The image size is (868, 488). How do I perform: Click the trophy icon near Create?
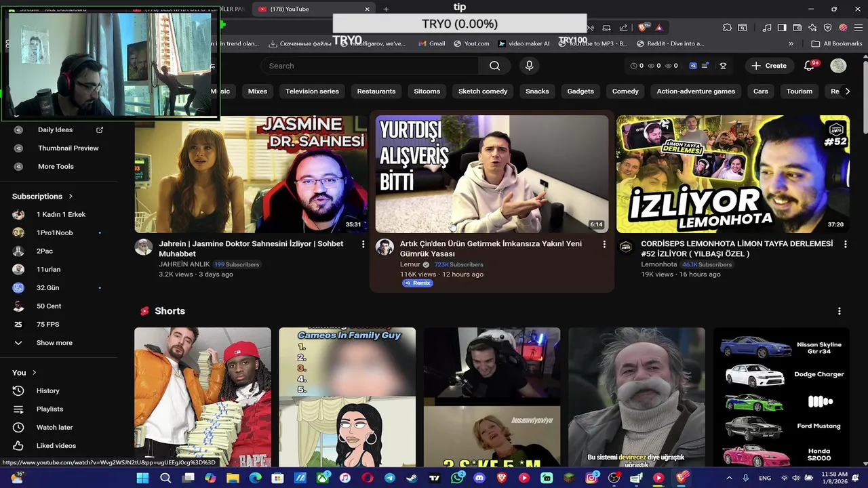point(723,66)
